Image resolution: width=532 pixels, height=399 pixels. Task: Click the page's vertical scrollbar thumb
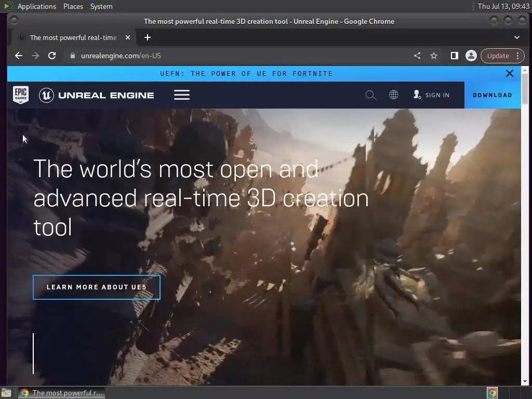pos(525,88)
